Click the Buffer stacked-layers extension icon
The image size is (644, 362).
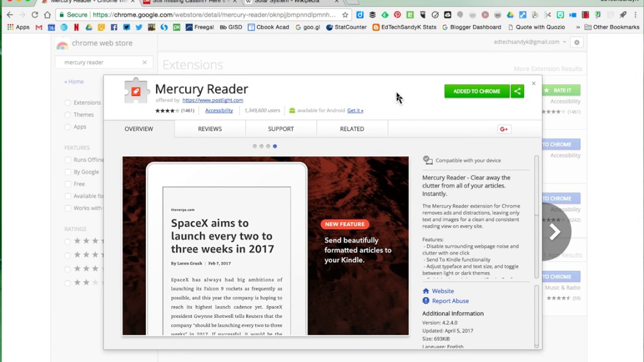372,15
